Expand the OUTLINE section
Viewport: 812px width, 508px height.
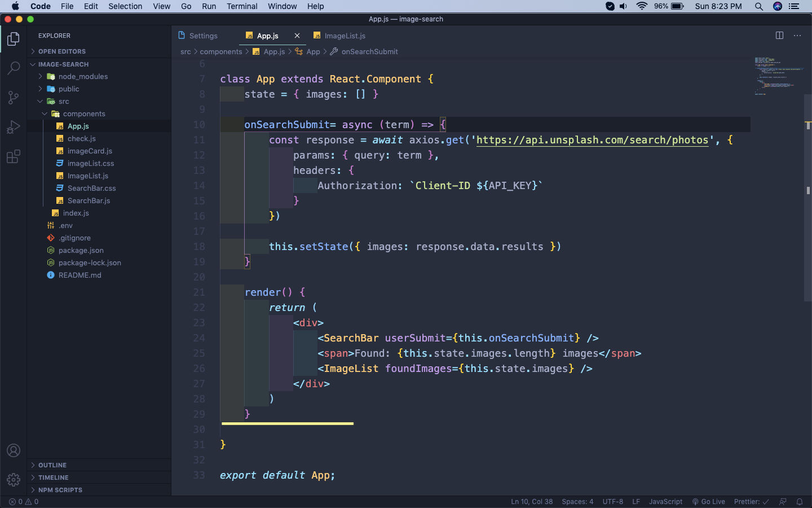click(x=99, y=465)
